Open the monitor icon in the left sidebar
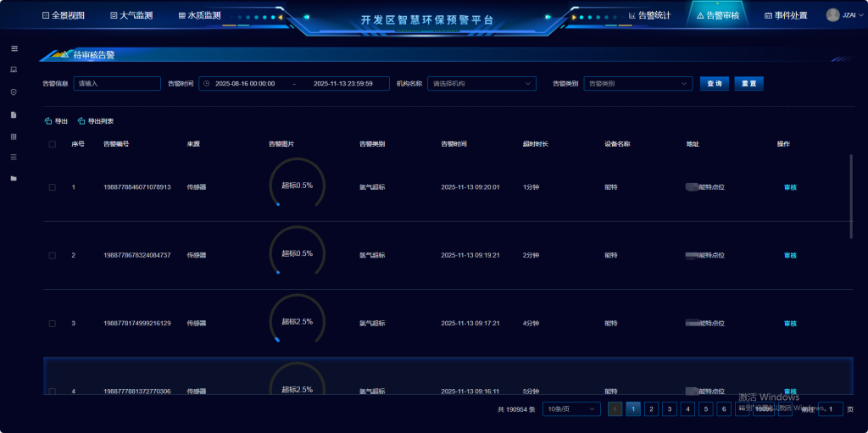The height and width of the screenshot is (433, 868). click(14, 69)
